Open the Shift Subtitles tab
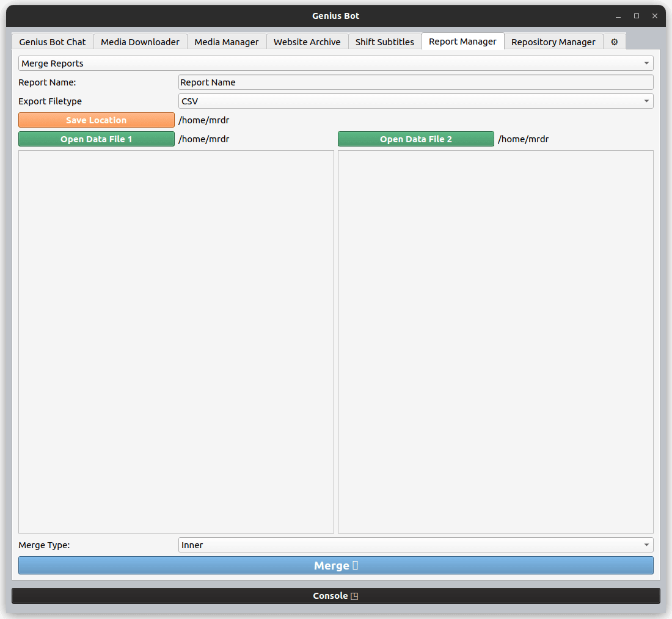Screen dimensions: 672x619 [385, 42]
